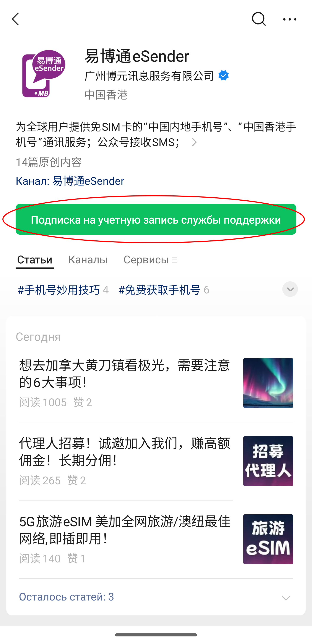Viewport: 312px width, 644px height.
Task: Open search with the magnifier icon
Action: [x=259, y=19]
